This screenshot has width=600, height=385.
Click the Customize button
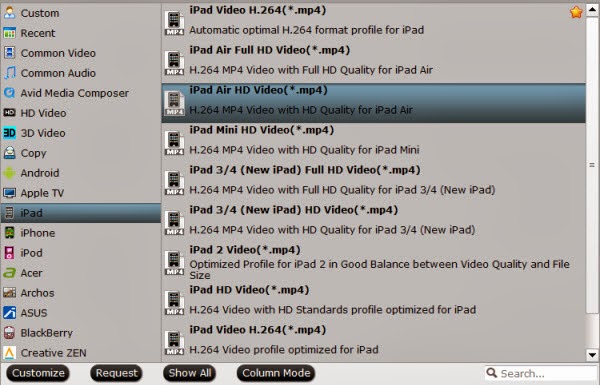[x=38, y=373]
